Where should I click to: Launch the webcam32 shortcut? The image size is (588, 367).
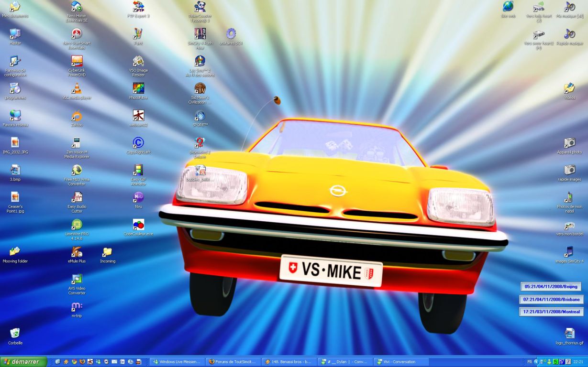[138, 116]
